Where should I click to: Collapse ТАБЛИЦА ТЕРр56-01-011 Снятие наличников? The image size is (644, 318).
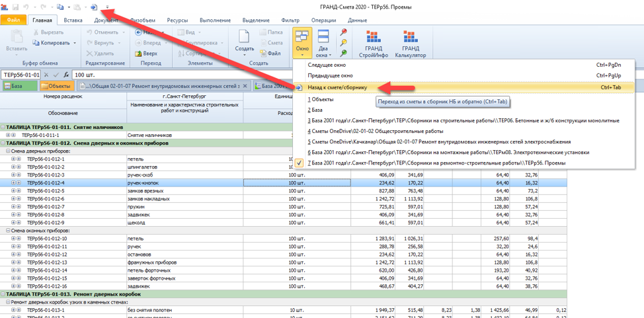(3, 128)
